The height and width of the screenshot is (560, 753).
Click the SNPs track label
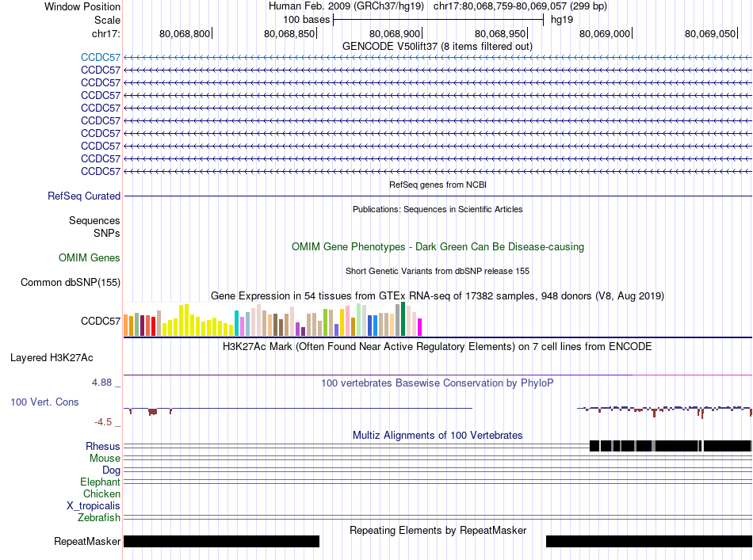107,233
